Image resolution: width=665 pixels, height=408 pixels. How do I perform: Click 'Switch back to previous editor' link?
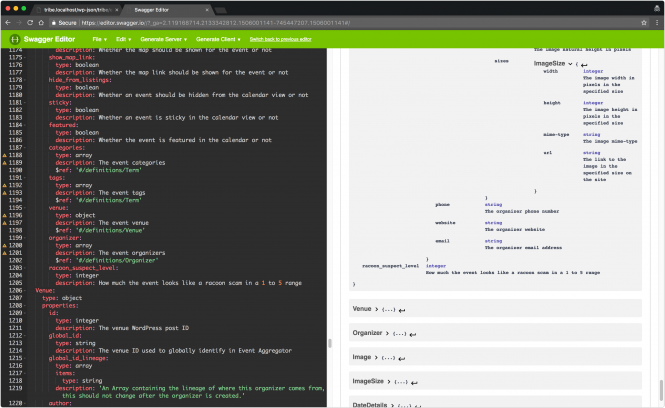click(x=282, y=39)
